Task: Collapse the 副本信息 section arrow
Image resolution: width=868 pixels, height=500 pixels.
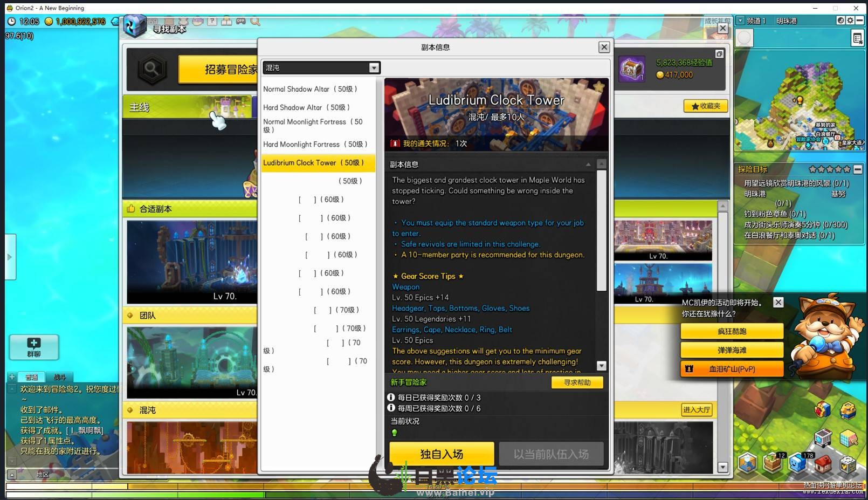Action: click(588, 165)
